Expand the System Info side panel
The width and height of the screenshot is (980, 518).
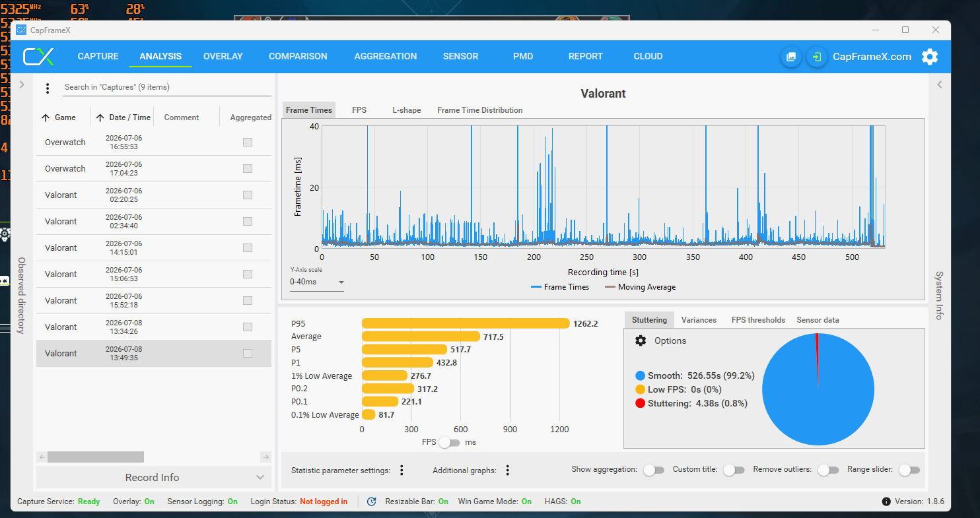coord(940,84)
